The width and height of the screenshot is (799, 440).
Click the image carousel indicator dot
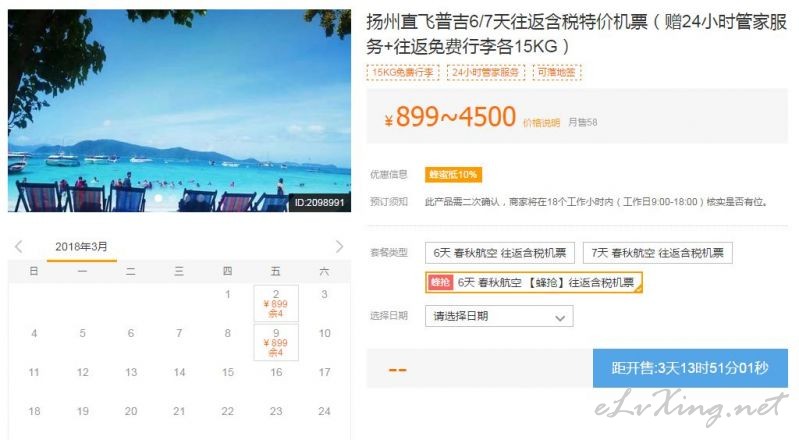tap(158, 198)
